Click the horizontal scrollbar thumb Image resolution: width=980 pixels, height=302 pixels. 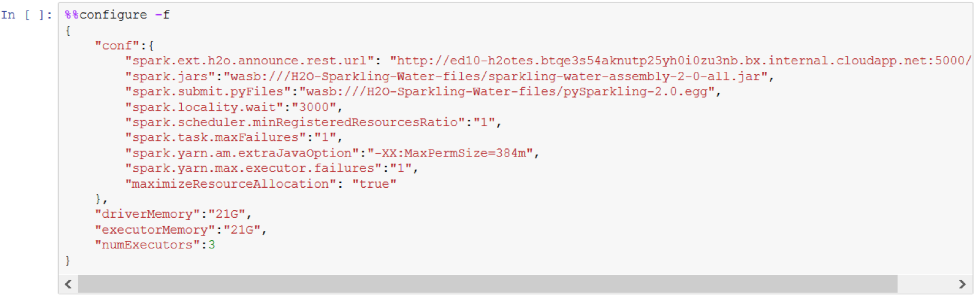(x=487, y=284)
